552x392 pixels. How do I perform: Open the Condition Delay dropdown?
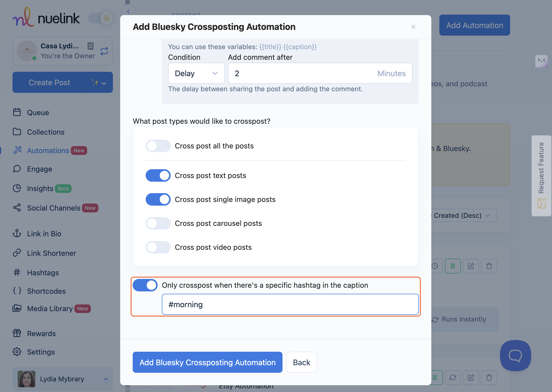pos(196,73)
